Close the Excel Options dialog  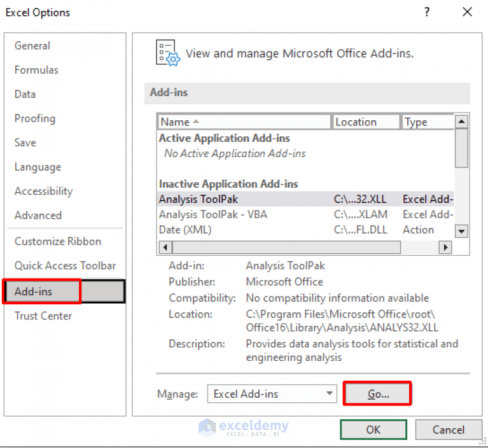(467, 12)
